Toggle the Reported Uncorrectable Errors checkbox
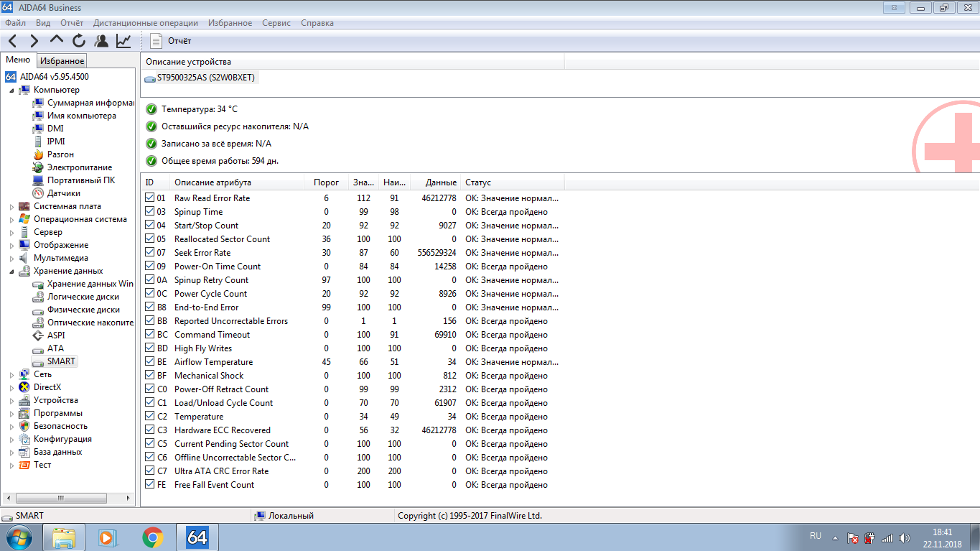Image resolution: width=980 pixels, height=551 pixels. tap(149, 321)
